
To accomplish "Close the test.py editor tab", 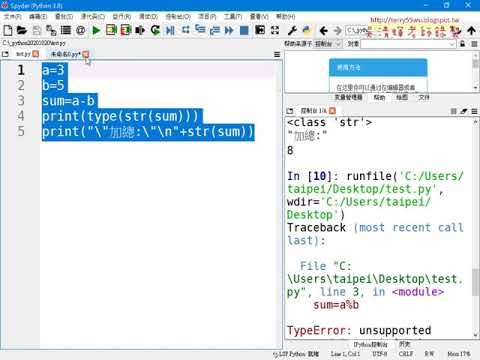I will [x=36, y=54].
